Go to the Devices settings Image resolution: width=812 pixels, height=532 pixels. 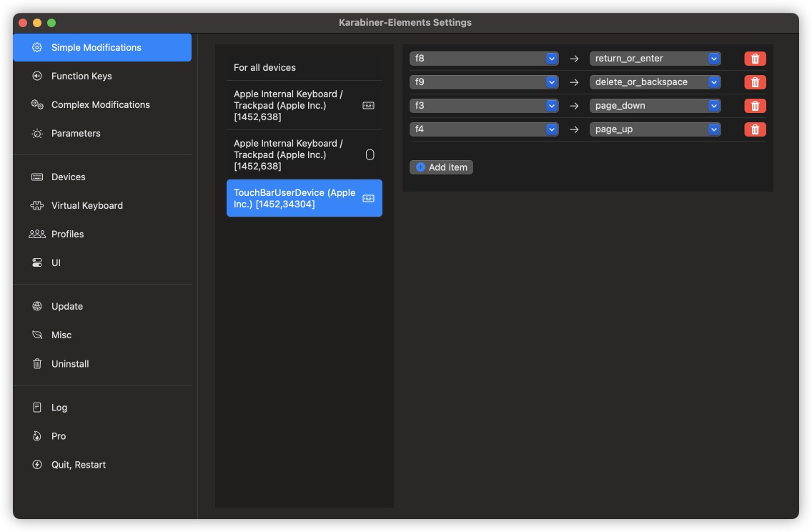[68, 177]
